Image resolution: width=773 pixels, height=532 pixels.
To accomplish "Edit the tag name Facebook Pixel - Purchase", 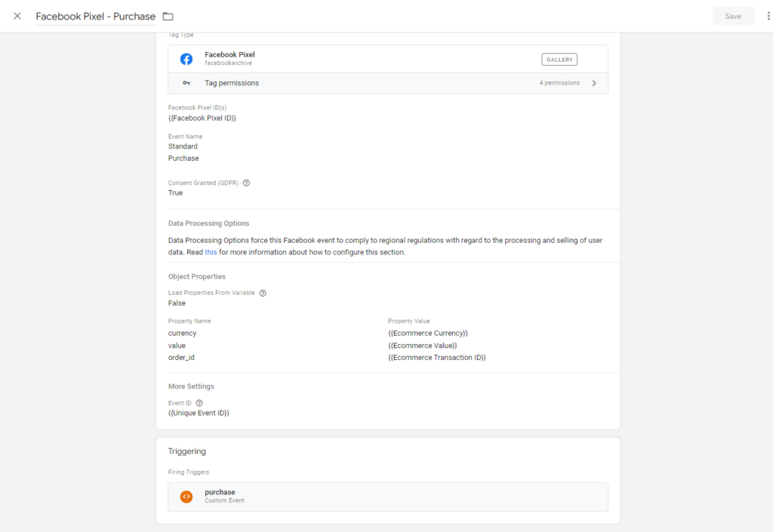I will click(96, 17).
